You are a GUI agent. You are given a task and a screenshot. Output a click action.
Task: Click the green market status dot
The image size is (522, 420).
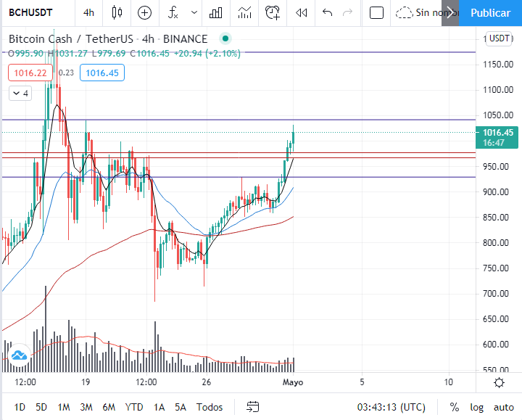coord(225,38)
